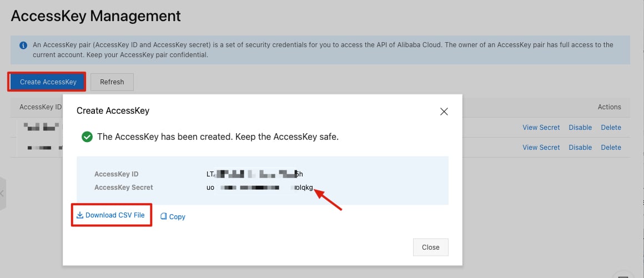Image resolution: width=644 pixels, height=278 pixels.
Task: Click the AccessKey ID column header
Action: click(x=40, y=107)
